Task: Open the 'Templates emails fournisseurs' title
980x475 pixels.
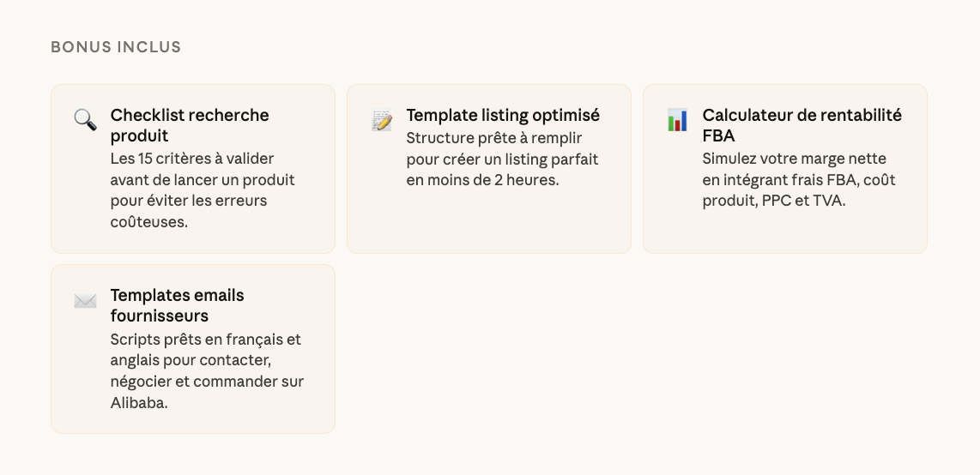Action: tap(177, 305)
